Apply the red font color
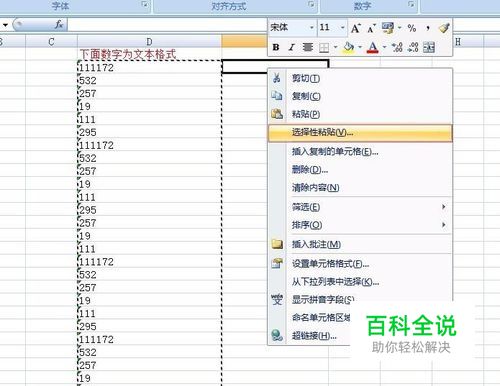This screenshot has height=386, width=500. 373,47
